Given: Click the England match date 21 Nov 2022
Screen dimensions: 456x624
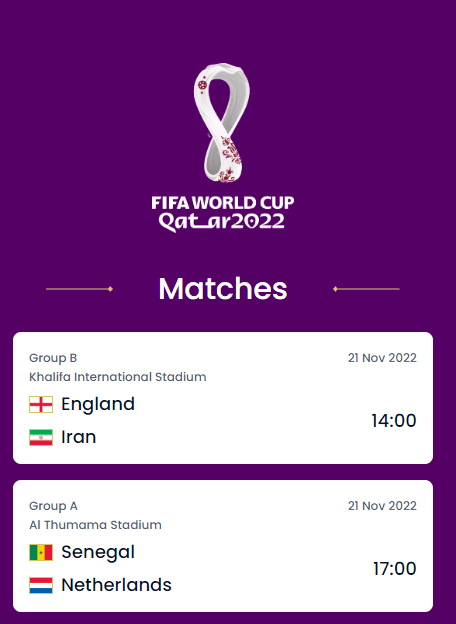Looking at the screenshot, I should (382, 358).
